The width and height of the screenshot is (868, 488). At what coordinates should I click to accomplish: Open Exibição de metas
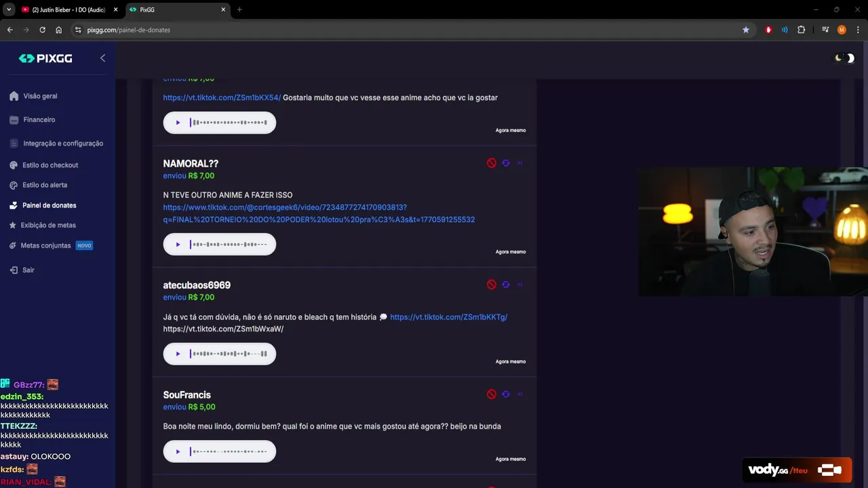coord(48,225)
